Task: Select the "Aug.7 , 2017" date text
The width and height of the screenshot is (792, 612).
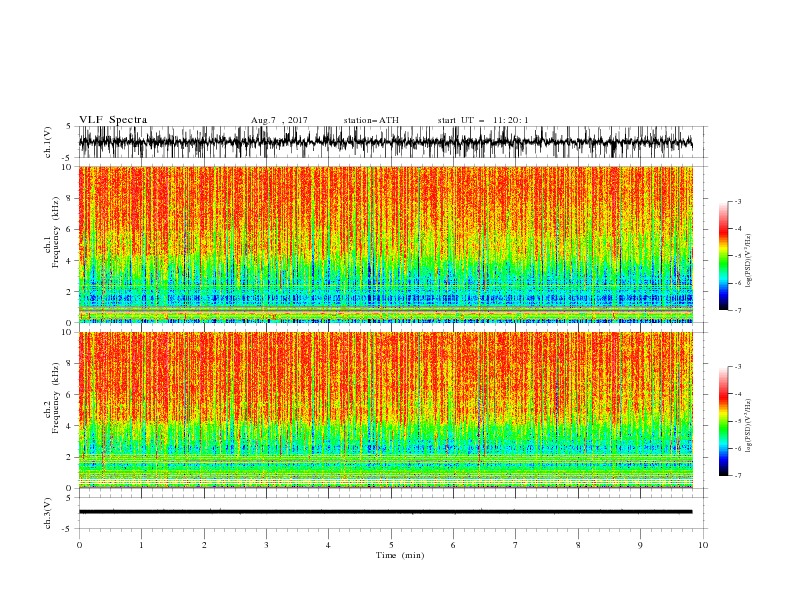Action: click(279, 120)
